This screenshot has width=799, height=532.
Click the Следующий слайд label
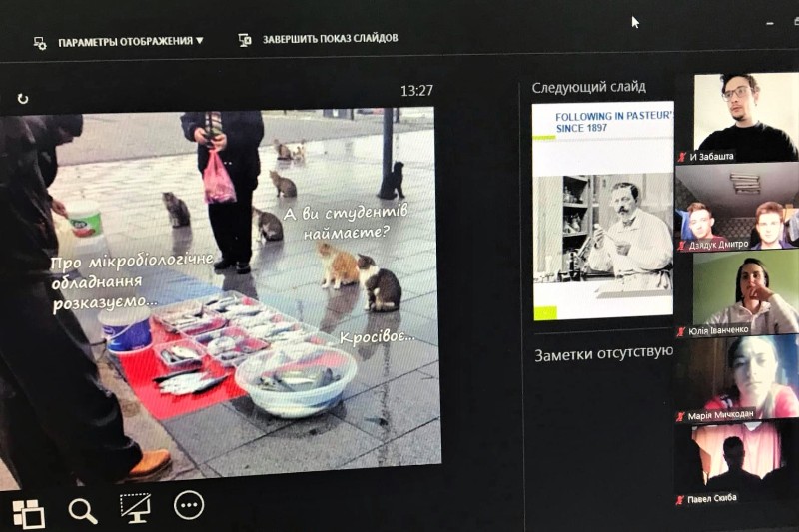pos(588,88)
